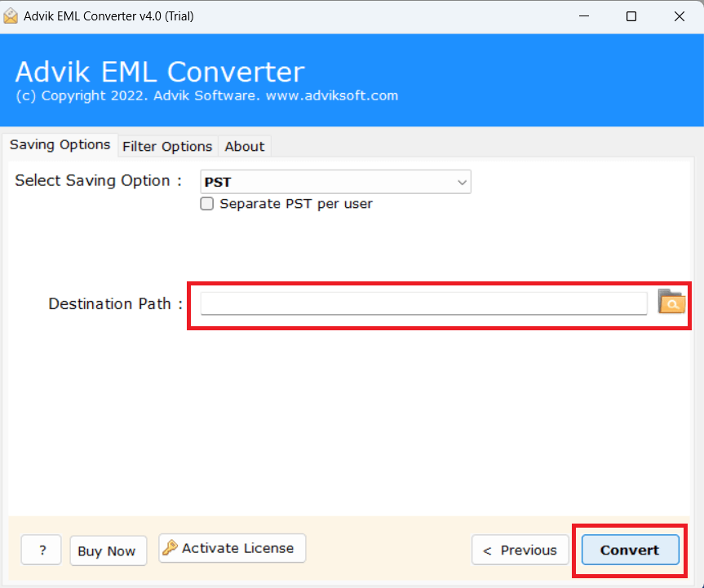Enable Separate PST per user checkbox

click(x=206, y=204)
